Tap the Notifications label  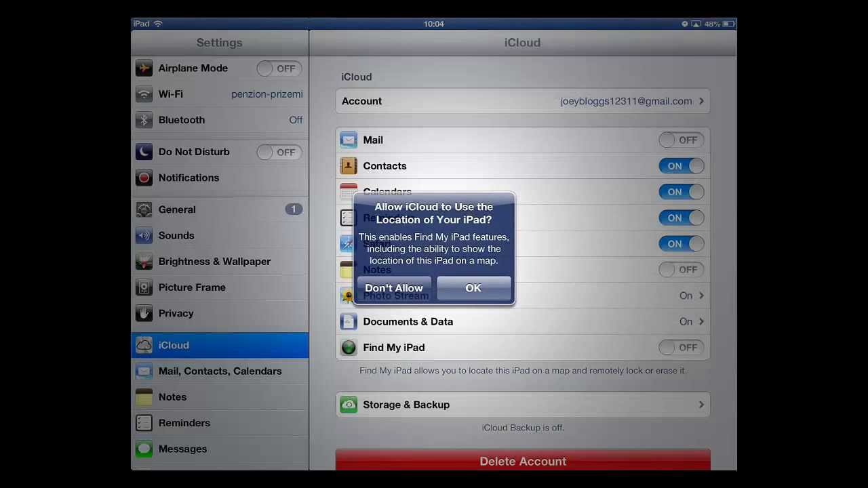click(x=189, y=178)
